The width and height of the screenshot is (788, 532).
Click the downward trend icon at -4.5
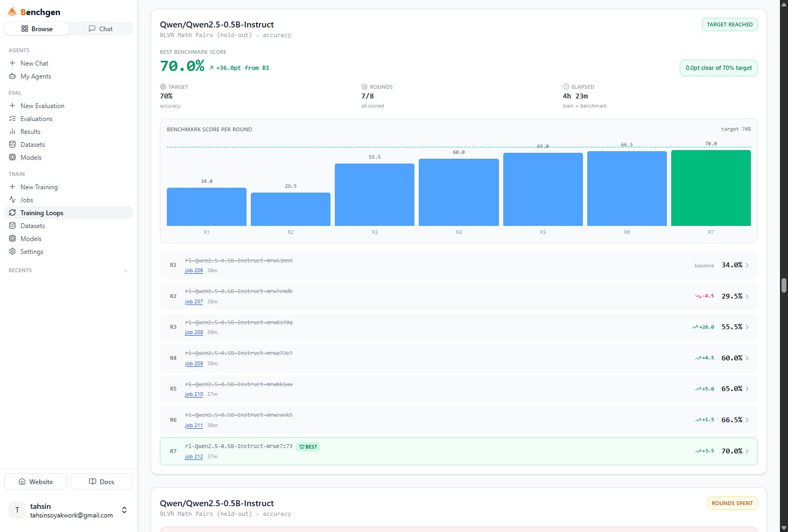coord(698,296)
